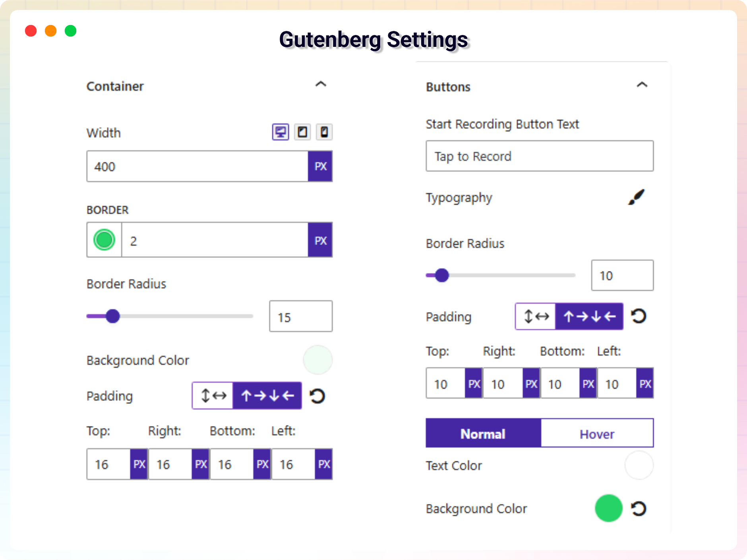Click the Container Border Radius slider handle

tap(113, 316)
